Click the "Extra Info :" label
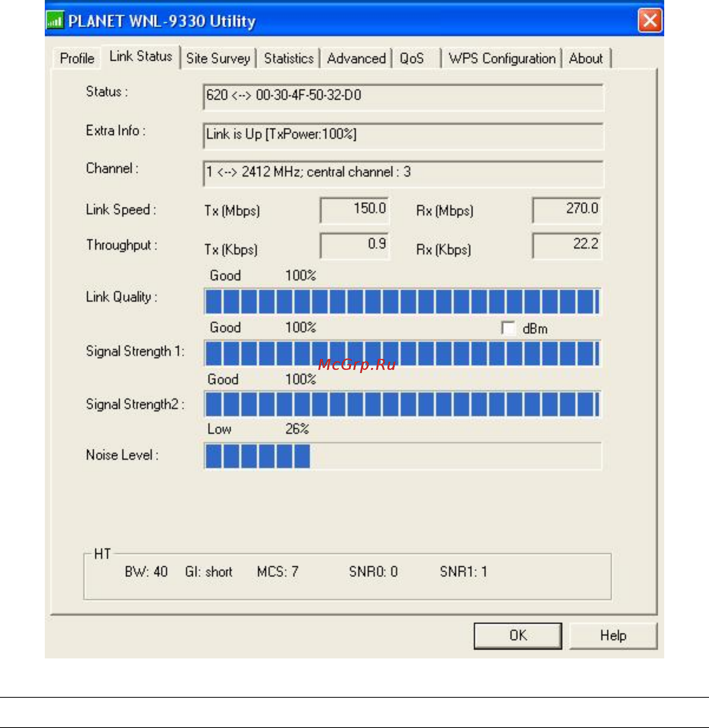 click(116, 131)
